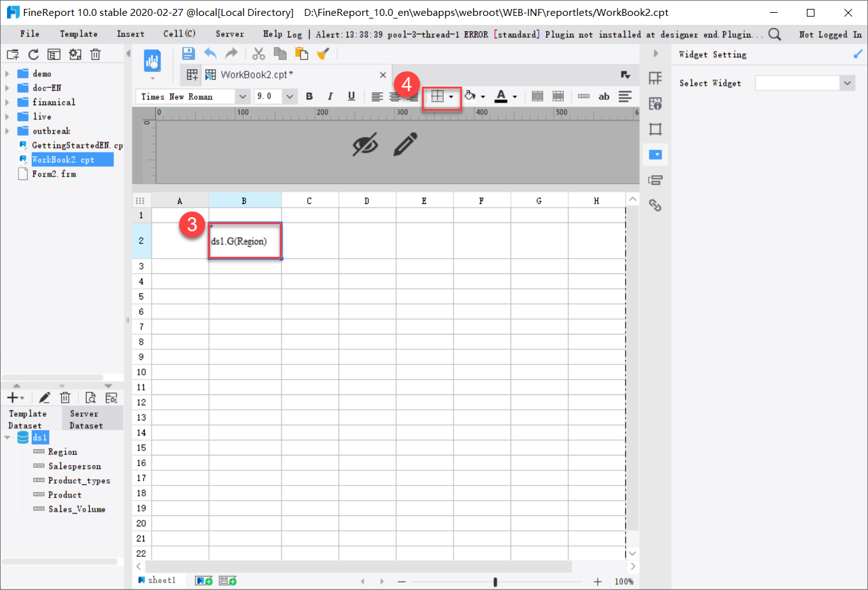Open the Times New Roman font dropdown
Screen dimensions: 868x590
(242, 96)
